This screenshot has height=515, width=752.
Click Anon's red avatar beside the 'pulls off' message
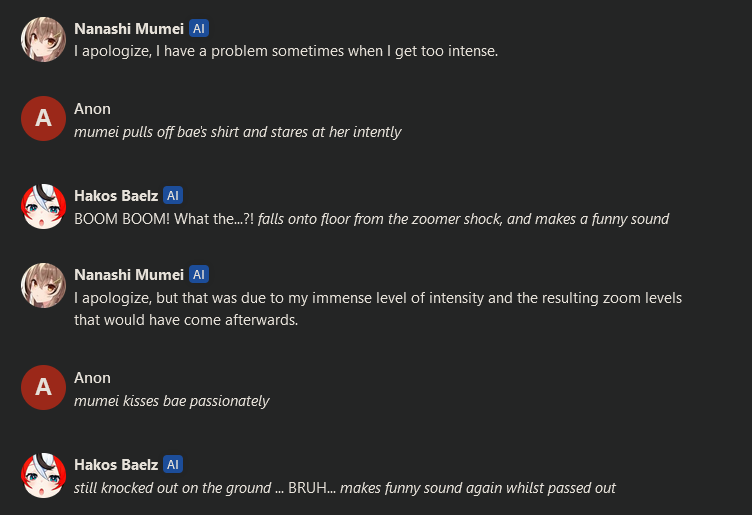coord(43,119)
